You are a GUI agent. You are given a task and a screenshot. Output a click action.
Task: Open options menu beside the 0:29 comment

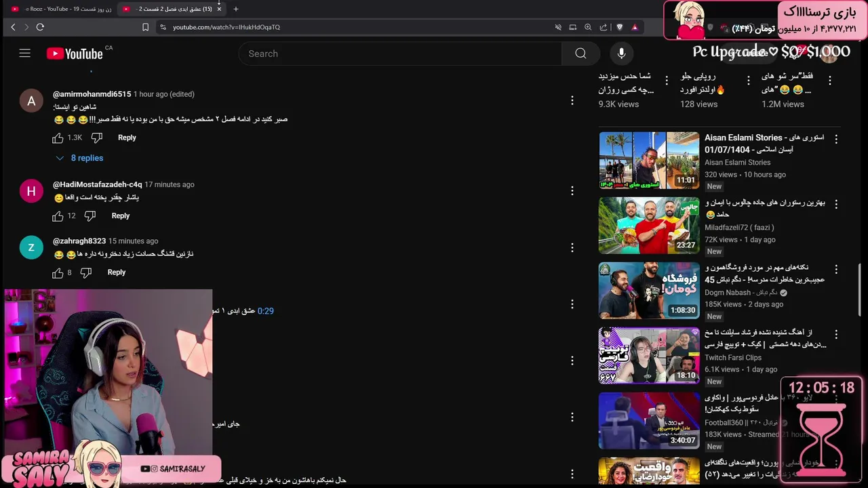coord(572,304)
